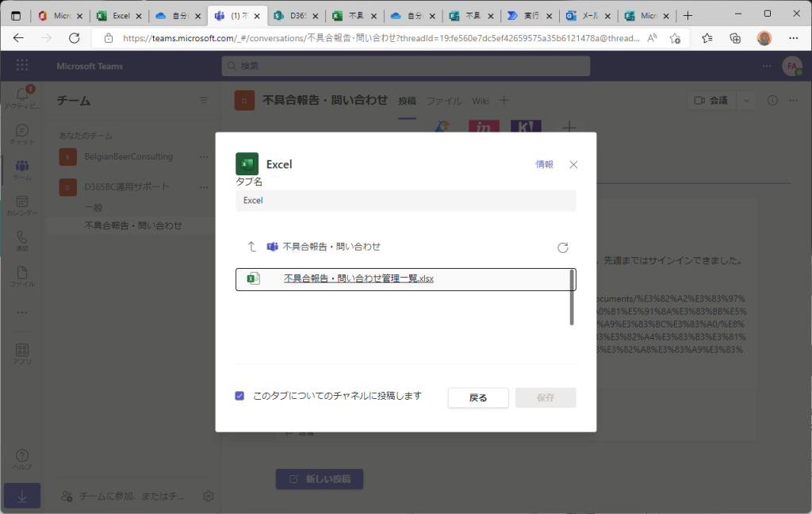The height and width of the screenshot is (514, 812).
Task: Add this page to favorites
Action: [675, 38]
